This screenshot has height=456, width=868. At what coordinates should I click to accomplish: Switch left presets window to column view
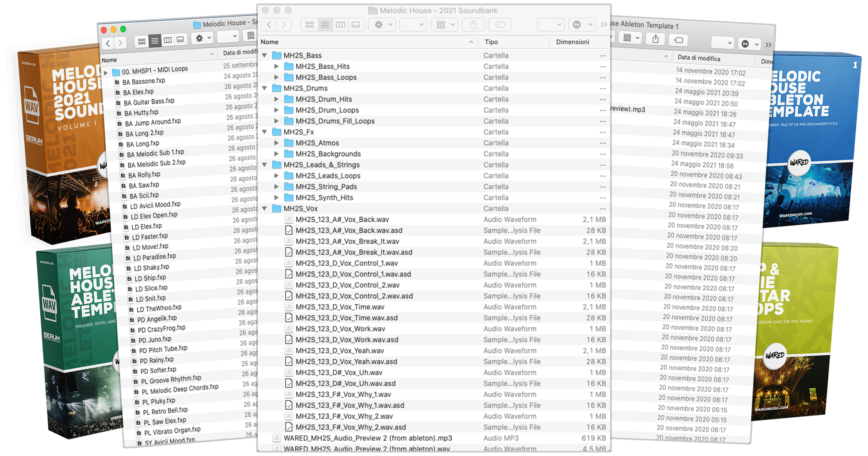pyautogui.click(x=167, y=40)
